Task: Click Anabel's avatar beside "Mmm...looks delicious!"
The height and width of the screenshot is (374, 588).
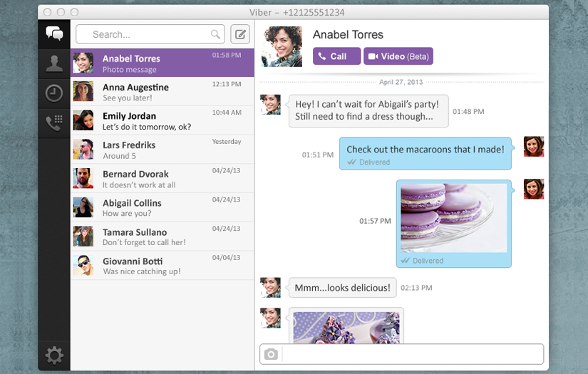Action: click(270, 287)
